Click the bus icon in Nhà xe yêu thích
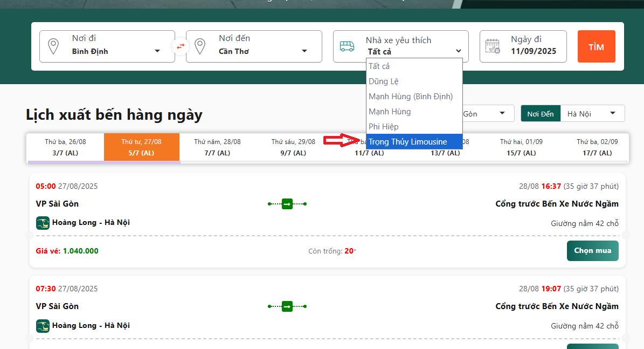The height and width of the screenshot is (349, 644). (x=347, y=46)
